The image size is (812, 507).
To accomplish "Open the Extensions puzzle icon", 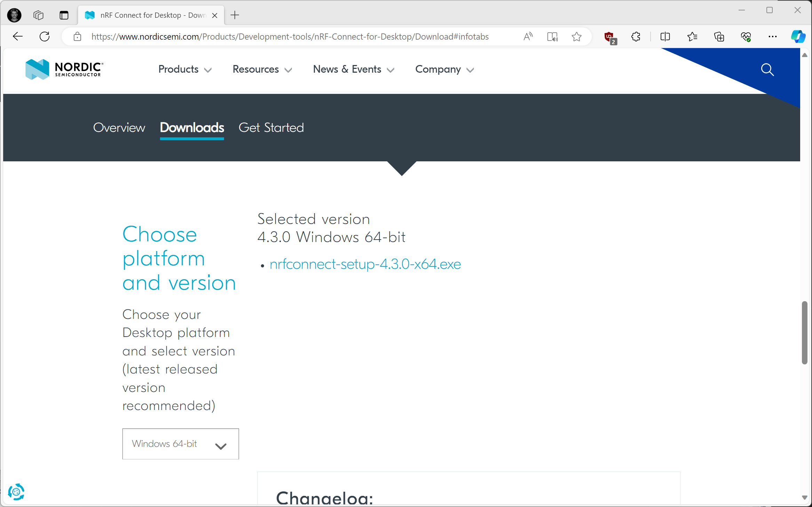I will tap(636, 37).
